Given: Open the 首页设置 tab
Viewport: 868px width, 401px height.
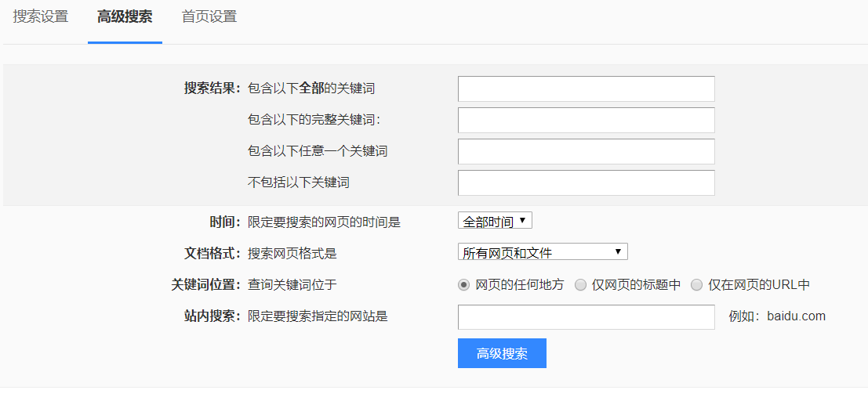Looking at the screenshot, I should tap(209, 16).
